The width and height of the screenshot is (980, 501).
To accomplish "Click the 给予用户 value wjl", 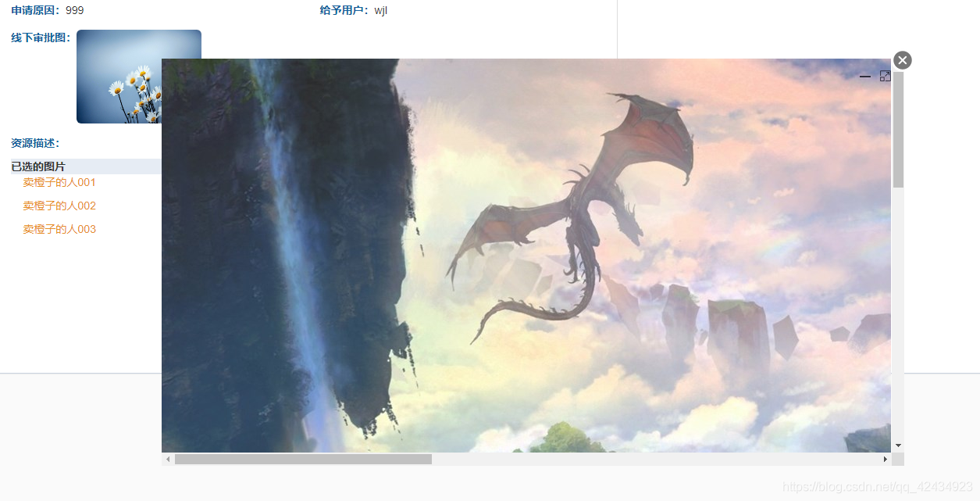I will tap(381, 10).
